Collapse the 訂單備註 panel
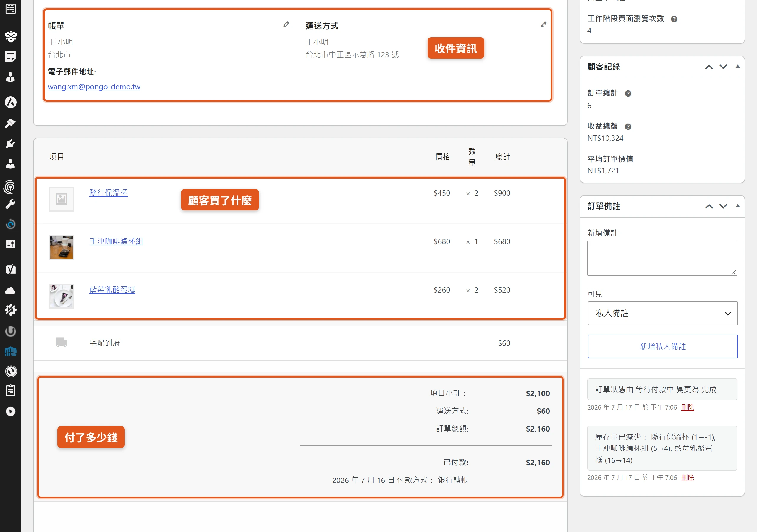The image size is (757, 532). (737, 206)
